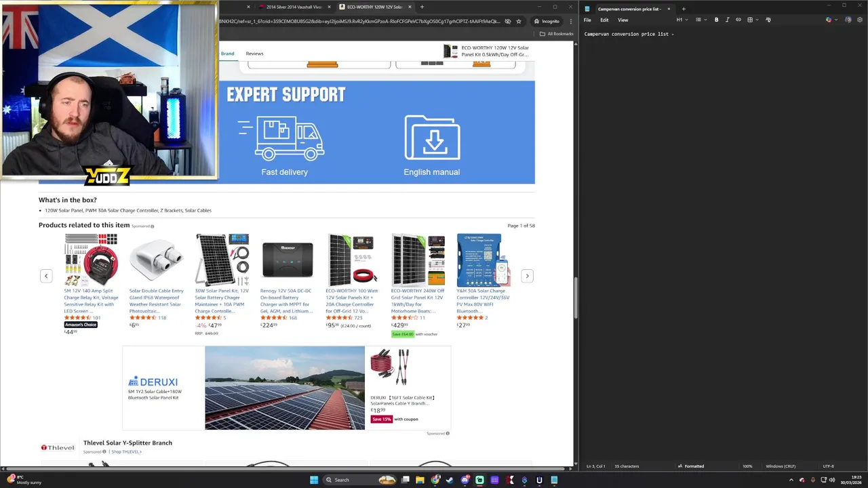
Task: Click Renogy charger product image
Action: 288,260
